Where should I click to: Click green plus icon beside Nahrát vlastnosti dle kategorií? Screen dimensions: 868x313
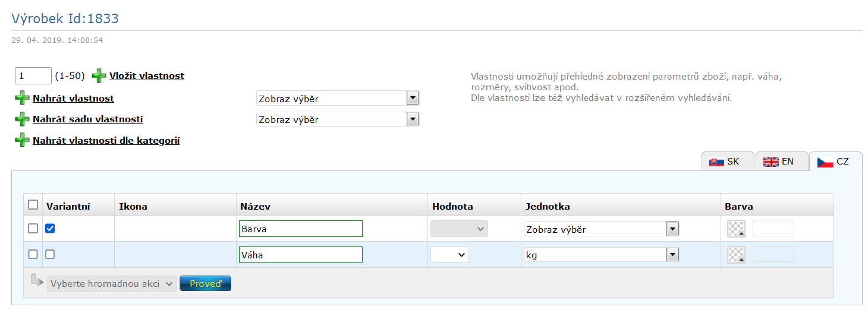coord(22,141)
